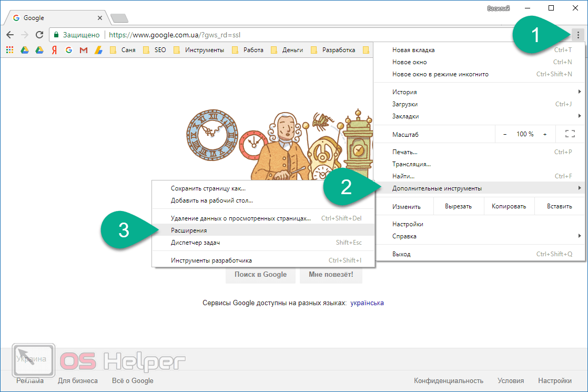The width and height of the screenshot is (588, 392).
Task: Open the Для бизнеса footer link
Action: (78, 380)
